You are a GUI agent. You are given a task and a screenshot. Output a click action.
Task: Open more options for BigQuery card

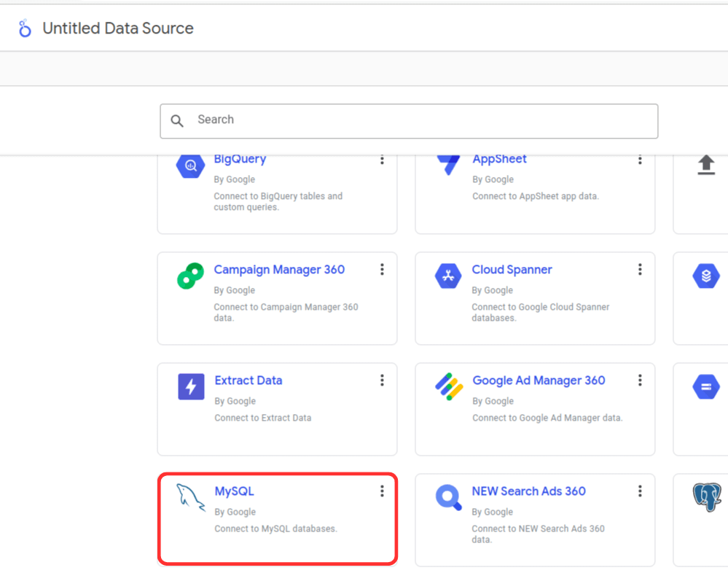click(382, 160)
